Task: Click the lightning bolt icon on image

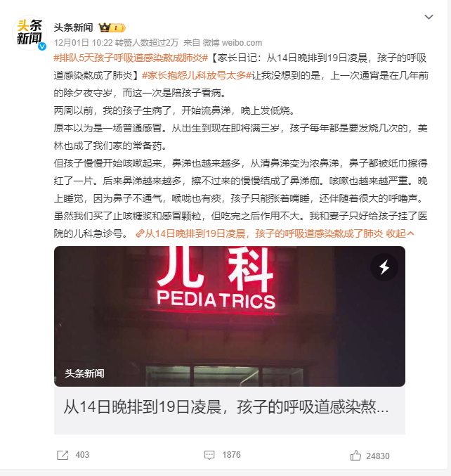Action: click(384, 267)
